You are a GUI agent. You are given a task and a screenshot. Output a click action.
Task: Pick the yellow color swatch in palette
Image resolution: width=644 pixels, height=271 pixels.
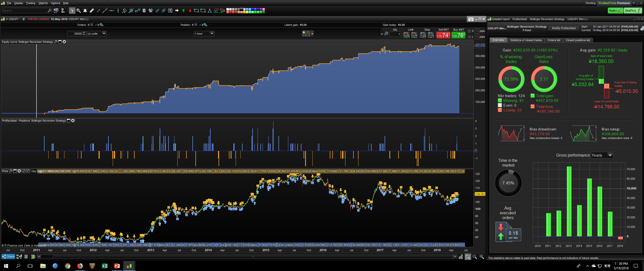[247, 12]
